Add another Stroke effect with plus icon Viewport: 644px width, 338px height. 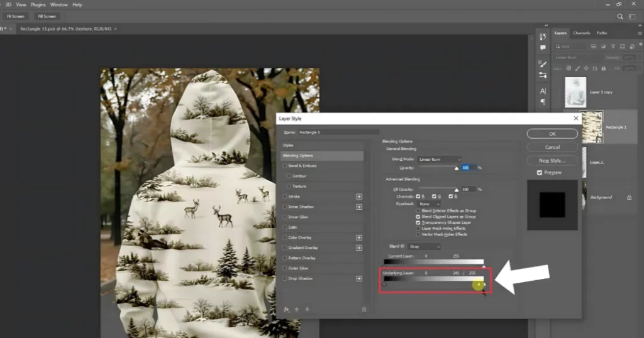click(x=359, y=197)
